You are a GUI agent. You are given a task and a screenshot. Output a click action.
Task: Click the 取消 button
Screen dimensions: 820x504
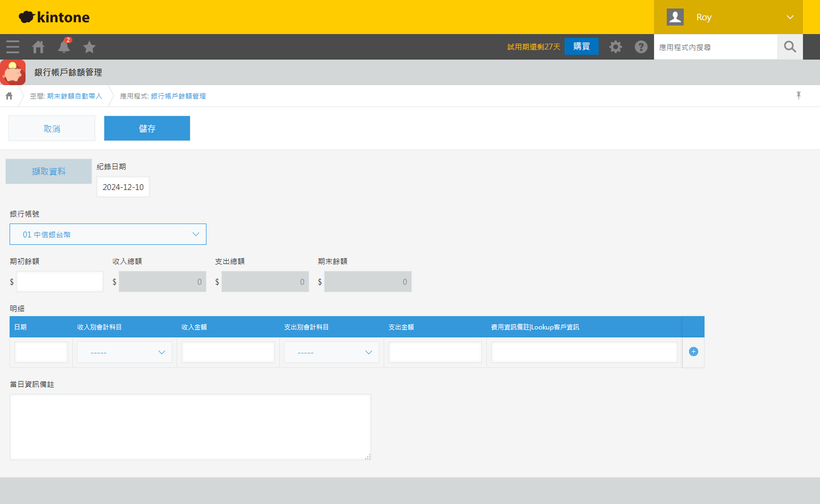(52, 128)
